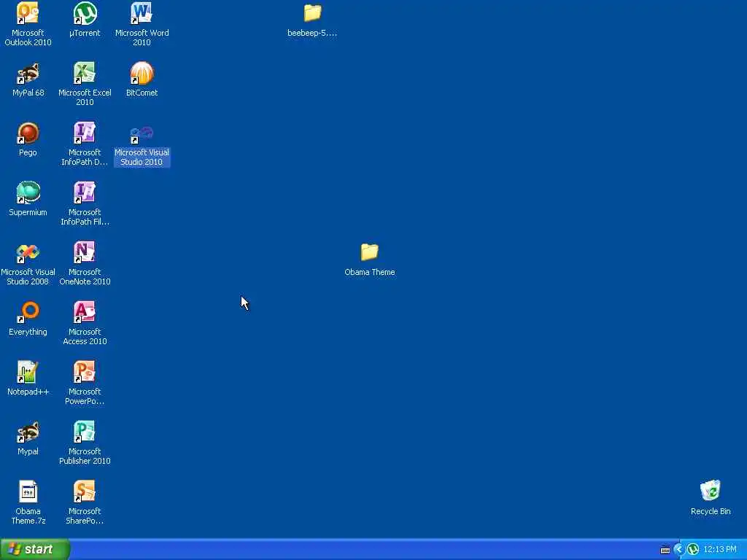Click the on-screen keyboard taskbar icon
Screen dimensions: 747x560
pyautogui.click(x=665, y=550)
